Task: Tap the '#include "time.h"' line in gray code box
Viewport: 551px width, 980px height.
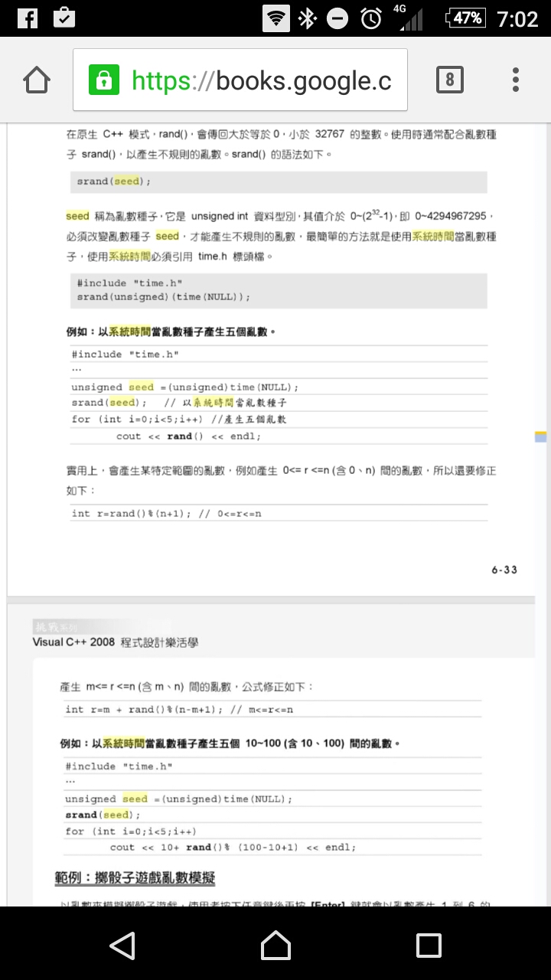Action: pos(129,283)
